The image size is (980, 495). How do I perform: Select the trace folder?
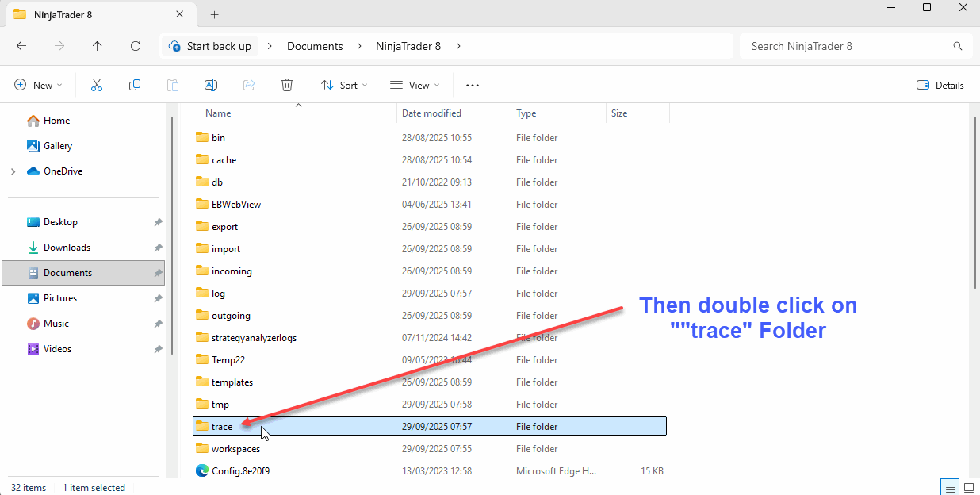pyautogui.click(x=222, y=427)
